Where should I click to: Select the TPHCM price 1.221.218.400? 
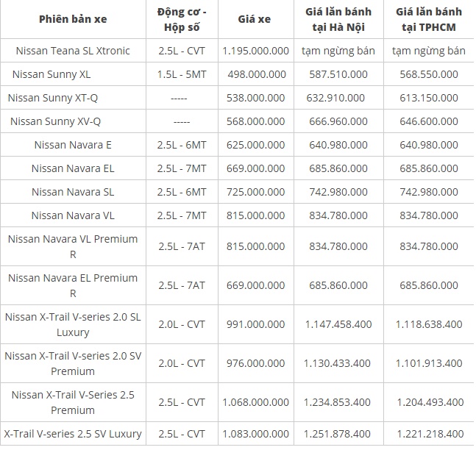coord(430,433)
